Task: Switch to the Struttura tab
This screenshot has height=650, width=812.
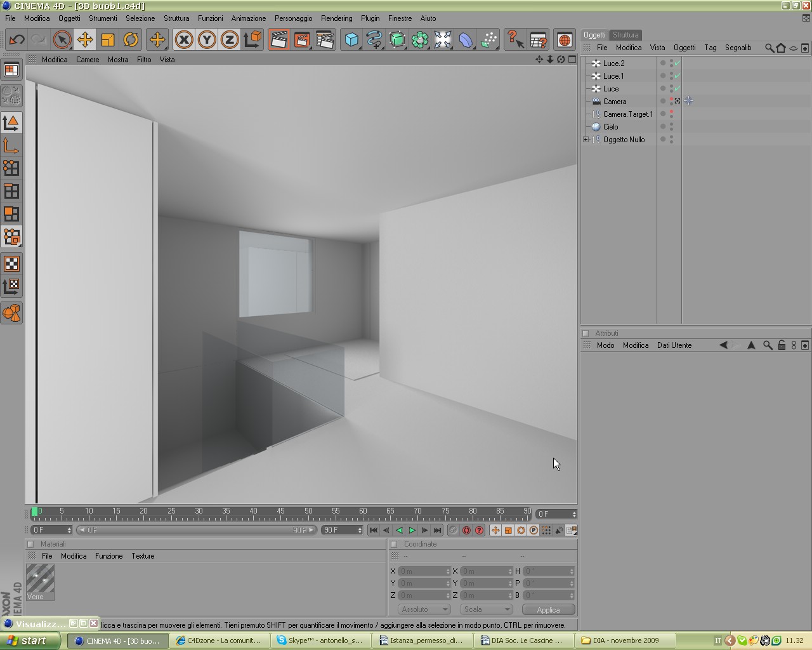Action: (625, 35)
